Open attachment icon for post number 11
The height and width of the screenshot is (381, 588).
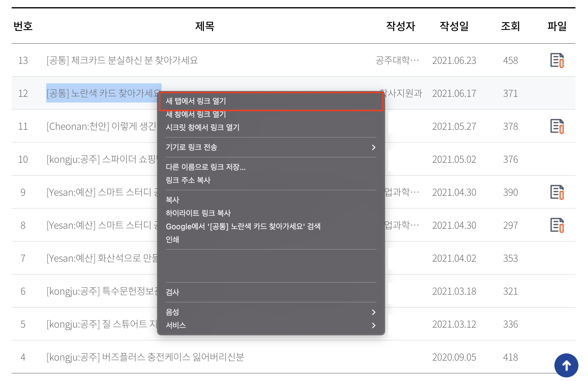[557, 127]
